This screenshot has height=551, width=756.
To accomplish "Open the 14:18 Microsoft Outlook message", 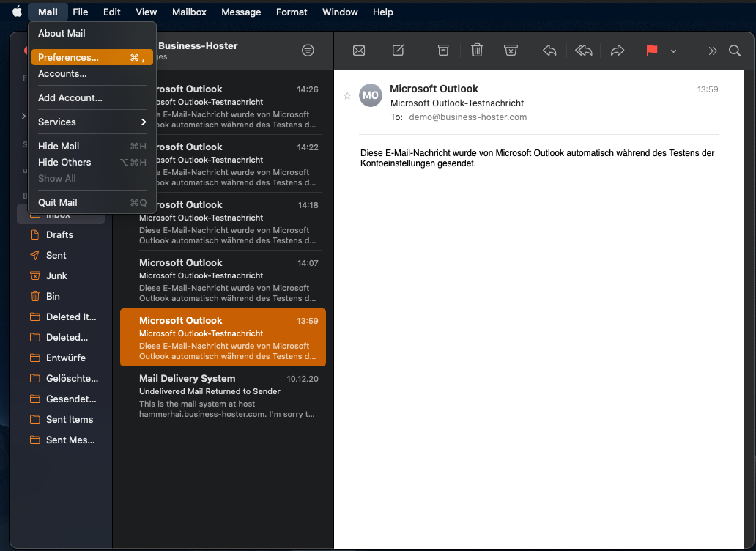I will pyautogui.click(x=223, y=222).
